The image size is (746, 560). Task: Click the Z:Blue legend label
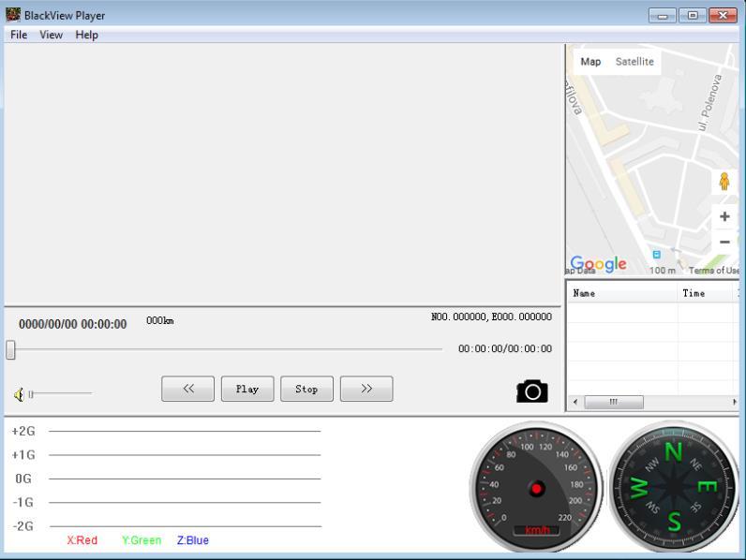coord(193,540)
